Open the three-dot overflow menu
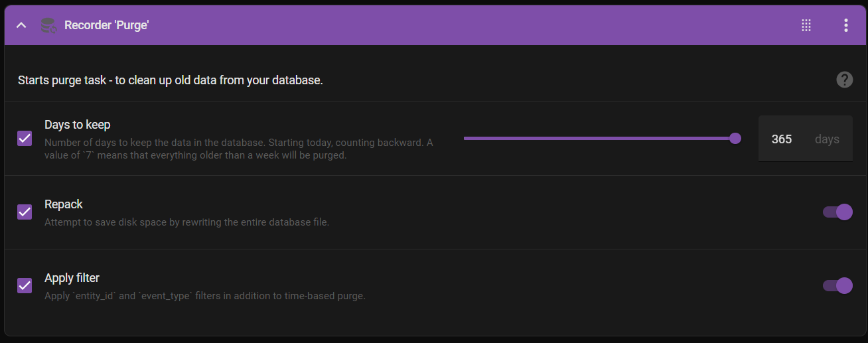The image size is (868, 343). (845, 25)
